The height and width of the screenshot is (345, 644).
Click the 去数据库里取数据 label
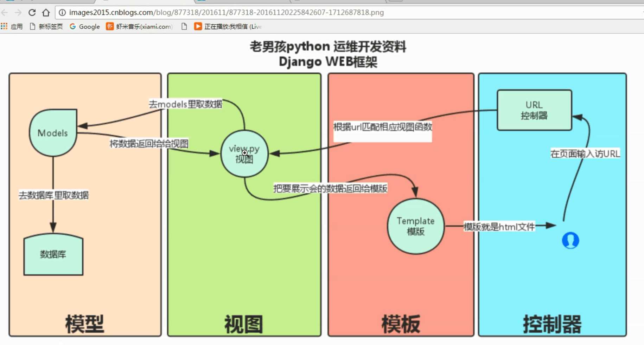tap(53, 195)
